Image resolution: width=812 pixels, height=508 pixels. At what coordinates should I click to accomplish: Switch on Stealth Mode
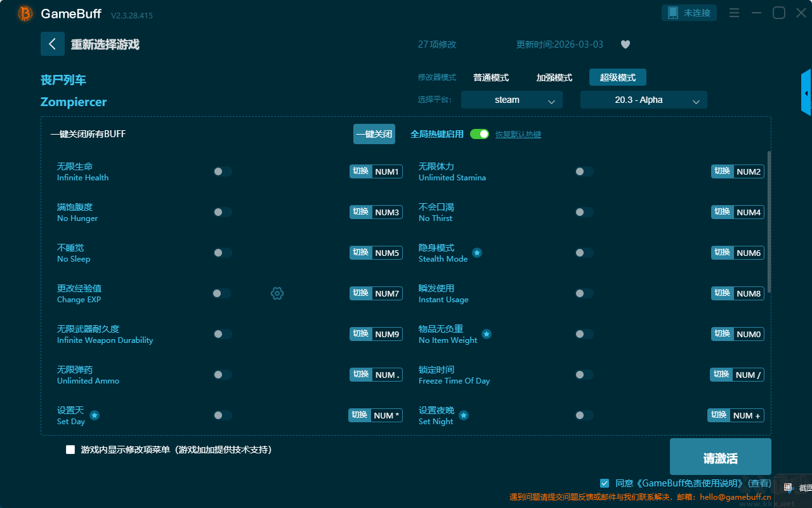coord(584,253)
